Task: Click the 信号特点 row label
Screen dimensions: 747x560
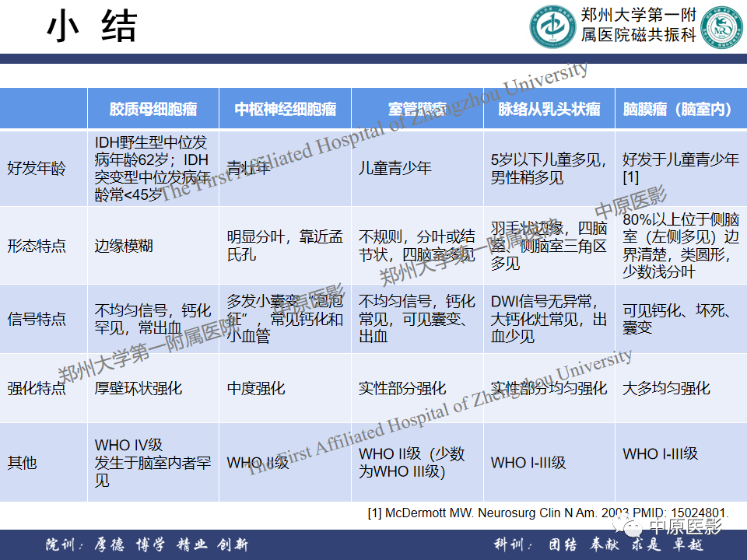Action: pyautogui.click(x=37, y=319)
